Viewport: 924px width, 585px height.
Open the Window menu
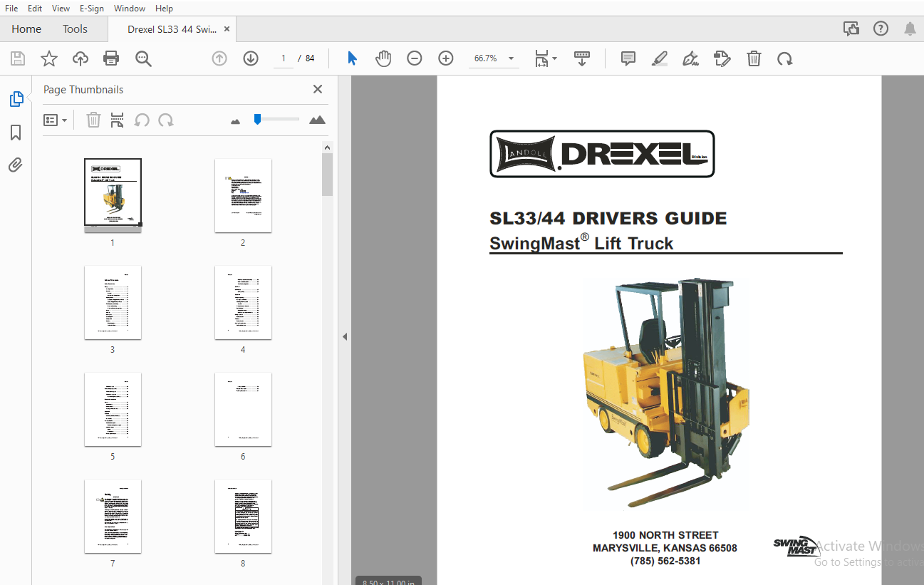click(130, 9)
